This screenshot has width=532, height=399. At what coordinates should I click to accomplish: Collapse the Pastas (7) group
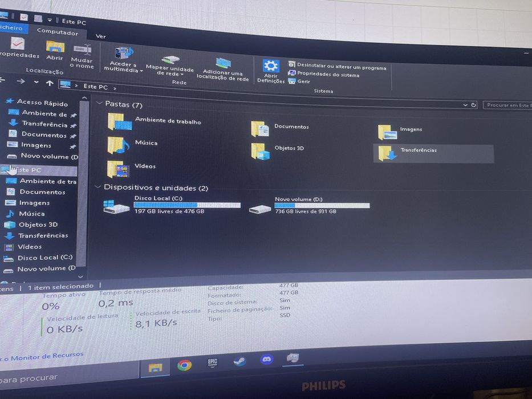pyautogui.click(x=99, y=103)
